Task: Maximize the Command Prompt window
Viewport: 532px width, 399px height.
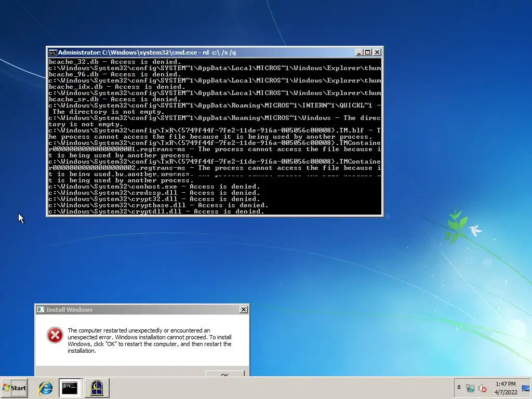Action: coord(368,52)
